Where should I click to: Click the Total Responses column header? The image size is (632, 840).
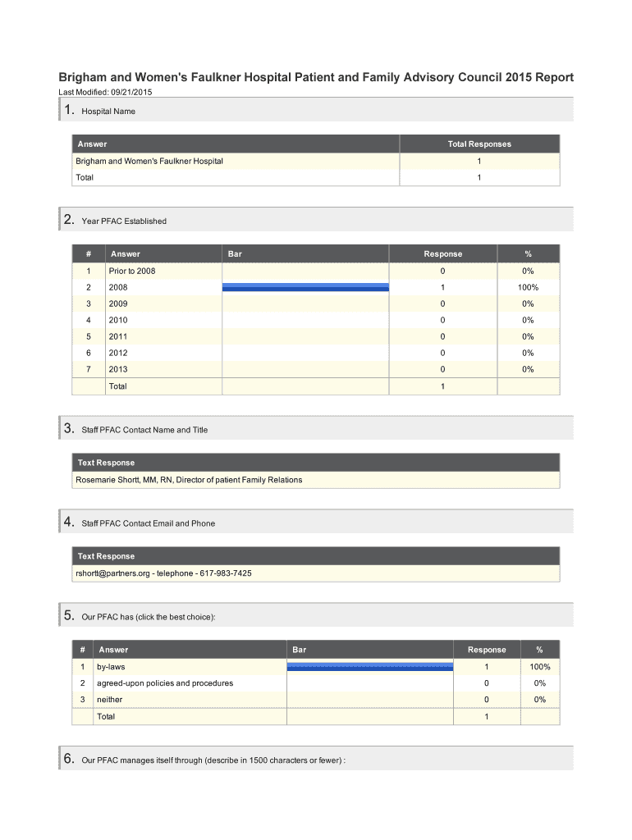tap(479, 144)
